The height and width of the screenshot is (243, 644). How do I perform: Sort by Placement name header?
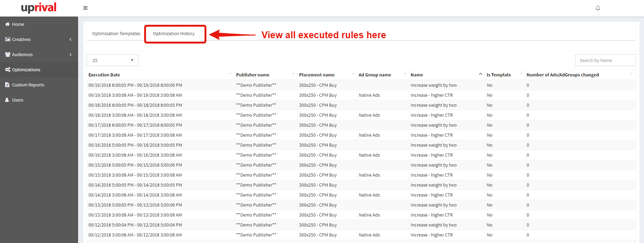[317, 75]
